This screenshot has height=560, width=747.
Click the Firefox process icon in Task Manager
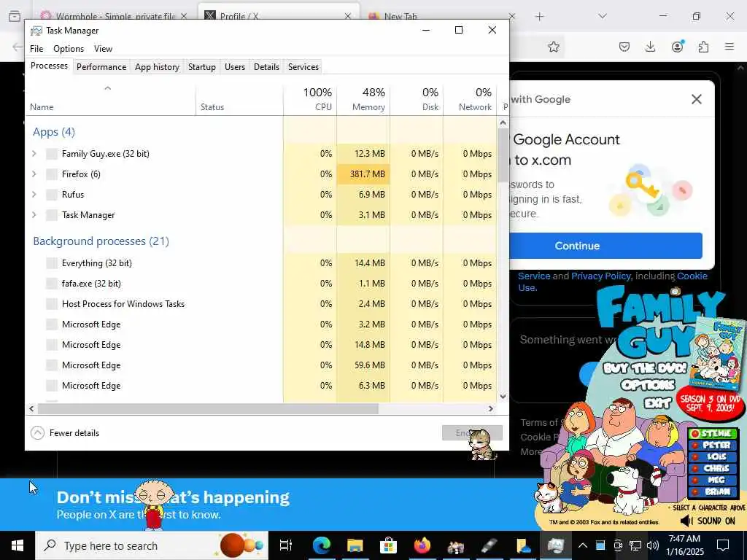(52, 174)
